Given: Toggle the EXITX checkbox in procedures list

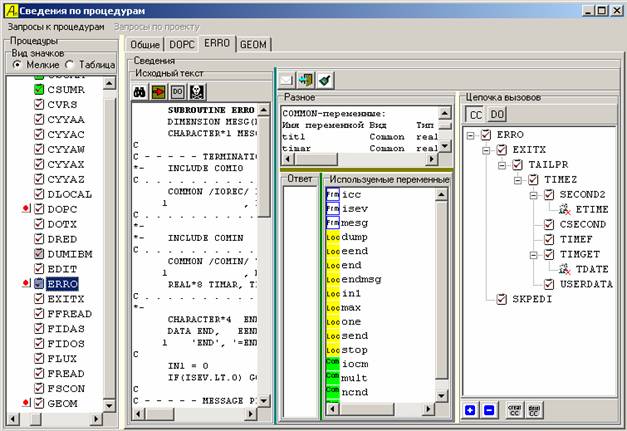Looking at the screenshot, I should pos(39,299).
